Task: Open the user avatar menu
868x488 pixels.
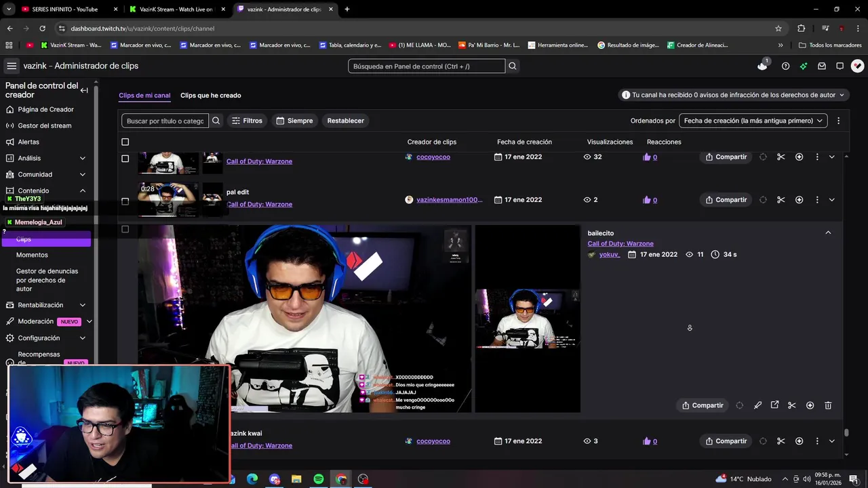Action: tap(857, 66)
